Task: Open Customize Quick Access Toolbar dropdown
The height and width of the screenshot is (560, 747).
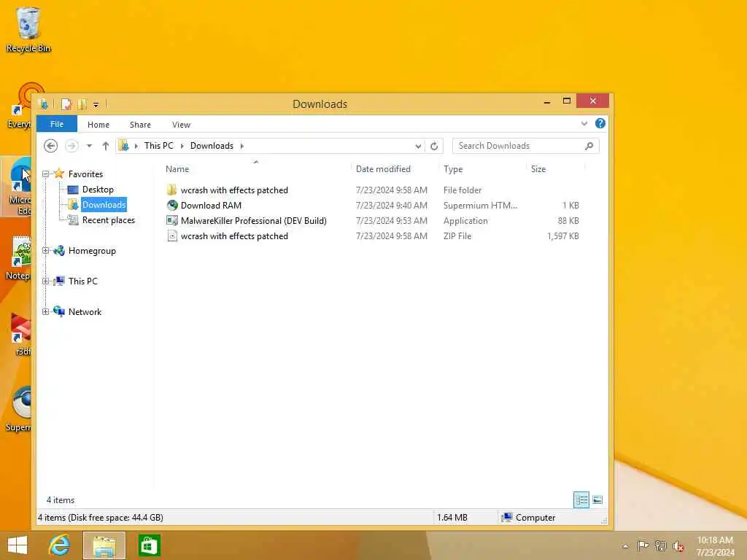Action: click(x=96, y=104)
